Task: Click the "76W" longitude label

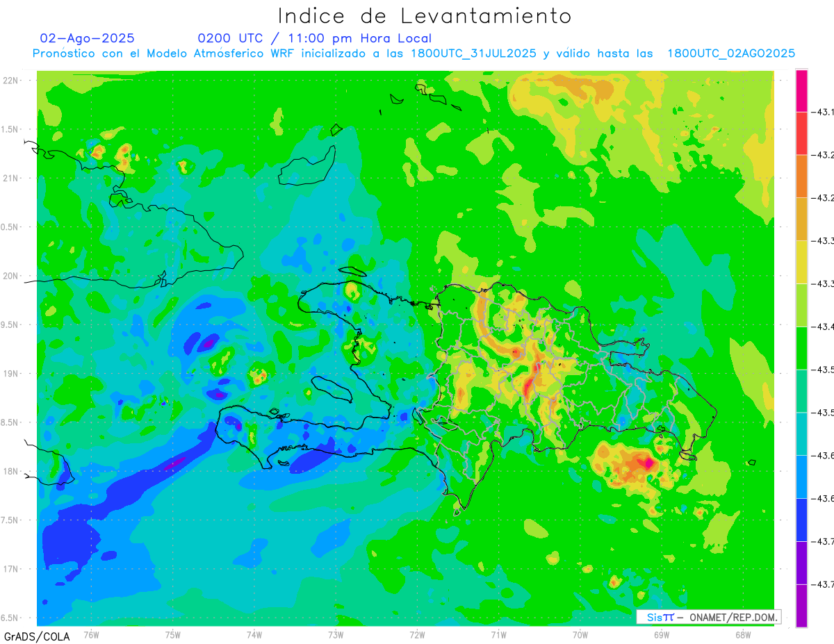Action: point(91,634)
